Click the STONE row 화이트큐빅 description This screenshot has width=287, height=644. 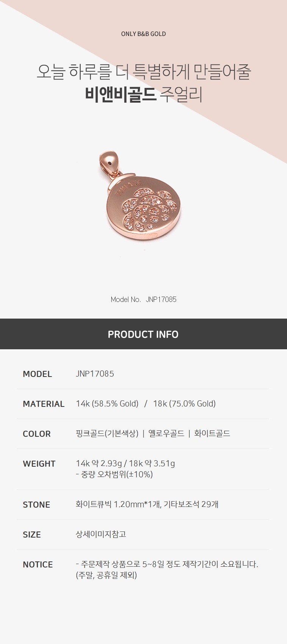147,504
